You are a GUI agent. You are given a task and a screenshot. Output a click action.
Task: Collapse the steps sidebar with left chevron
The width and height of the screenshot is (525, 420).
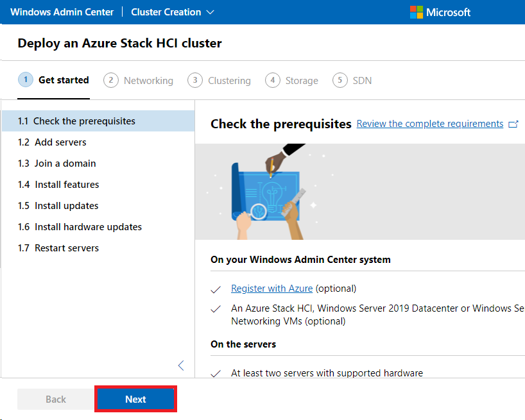[181, 365]
